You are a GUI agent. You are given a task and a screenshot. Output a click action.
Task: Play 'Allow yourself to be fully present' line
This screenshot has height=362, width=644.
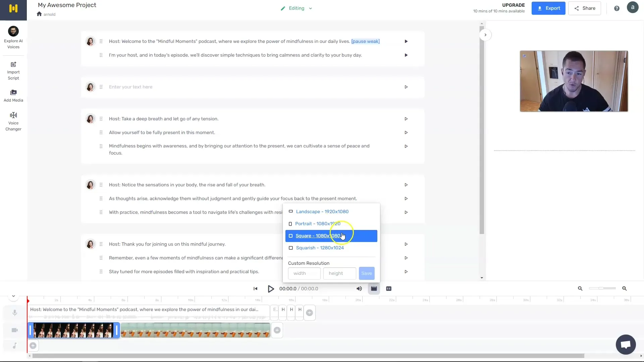406,132
